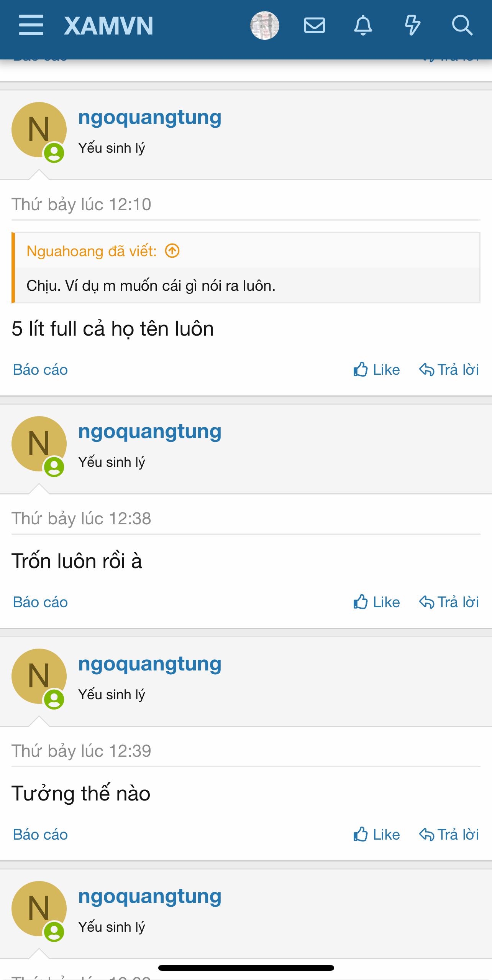The height and width of the screenshot is (980, 492).
Task: Tap the lightning bolt what's new icon
Action: [412, 25]
